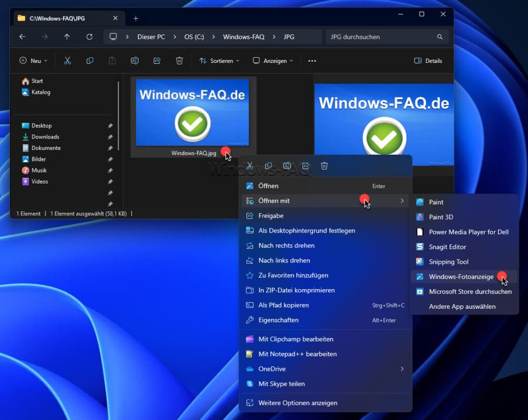Image resolution: width=528 pixels, height=420 pixels.
Task: Click Mit Skype teilen
Action: 325,383
